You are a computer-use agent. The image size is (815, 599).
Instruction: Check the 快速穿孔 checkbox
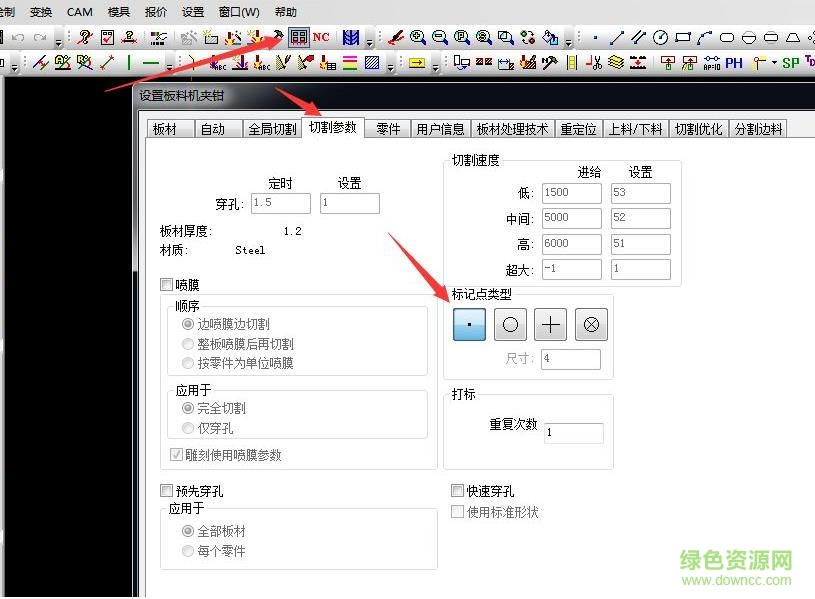[457, 490]
